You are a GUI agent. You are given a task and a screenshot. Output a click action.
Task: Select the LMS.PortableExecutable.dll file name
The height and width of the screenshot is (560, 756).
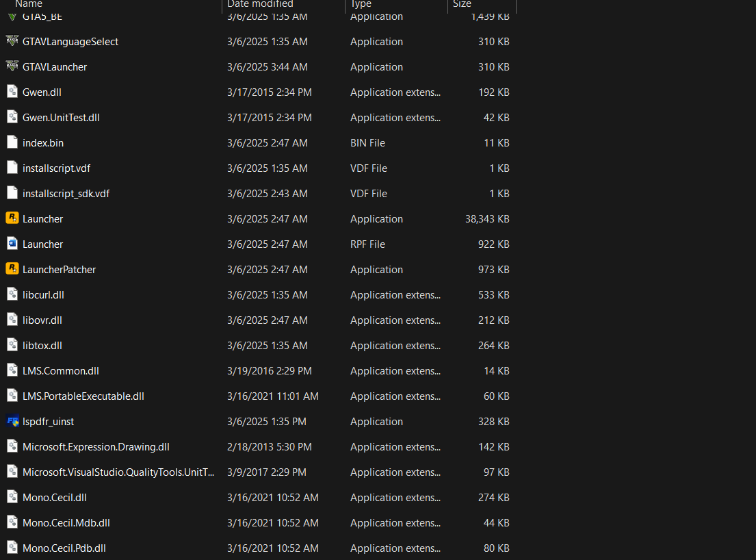[x=83, y=396]
